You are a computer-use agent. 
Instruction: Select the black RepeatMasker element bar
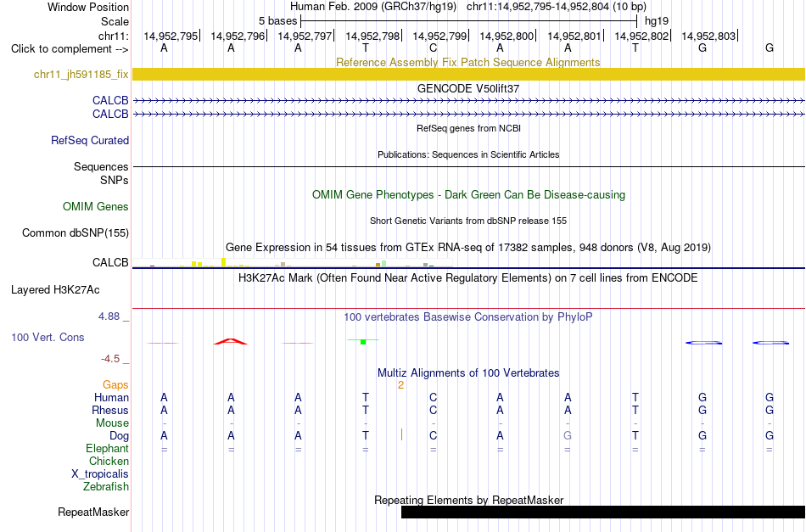(603, 512)
